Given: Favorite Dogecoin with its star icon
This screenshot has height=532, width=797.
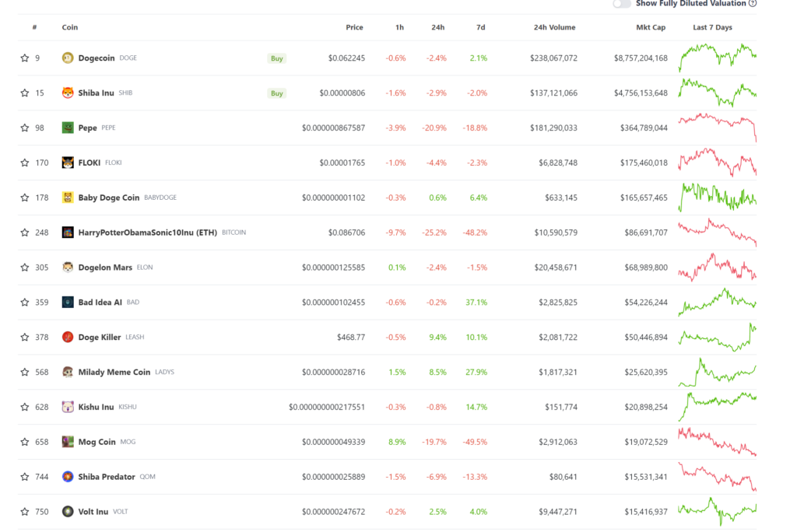Looking at the screenshot, I should [24, 58].
